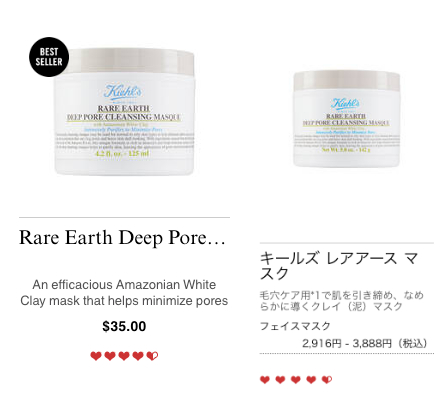The width and height of the screenshot is (447, 402).
Task: Click the $35.00 price
Action: tap(124, 326)
